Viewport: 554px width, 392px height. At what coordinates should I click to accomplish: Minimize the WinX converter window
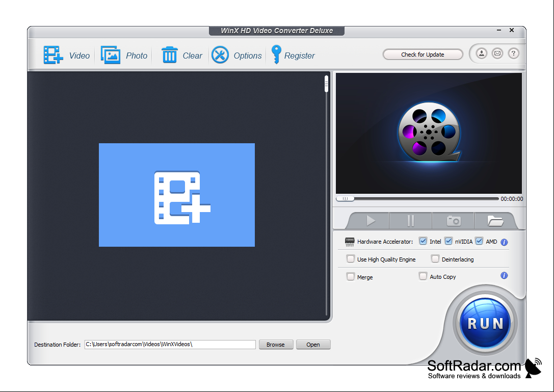499,31
